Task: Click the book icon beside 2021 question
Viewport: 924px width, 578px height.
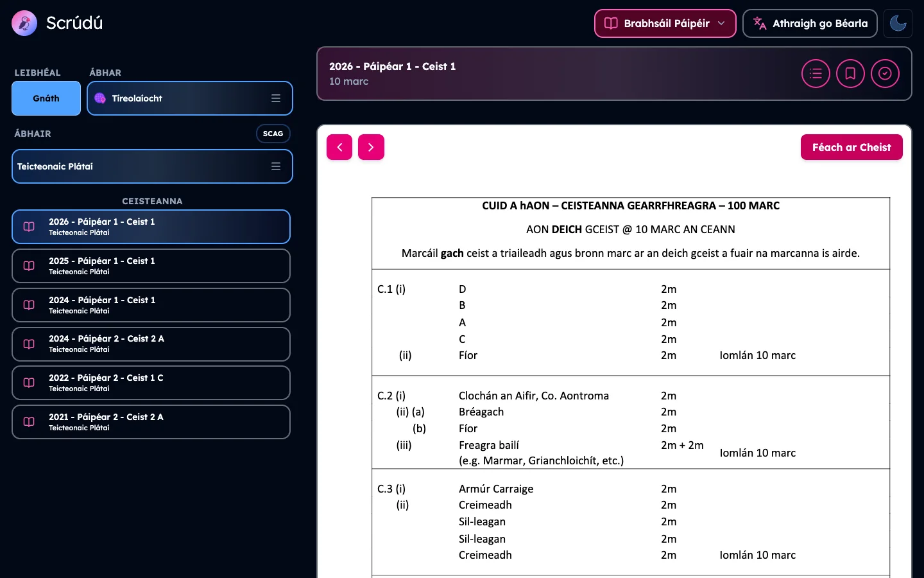Action: tap(29, 422)
